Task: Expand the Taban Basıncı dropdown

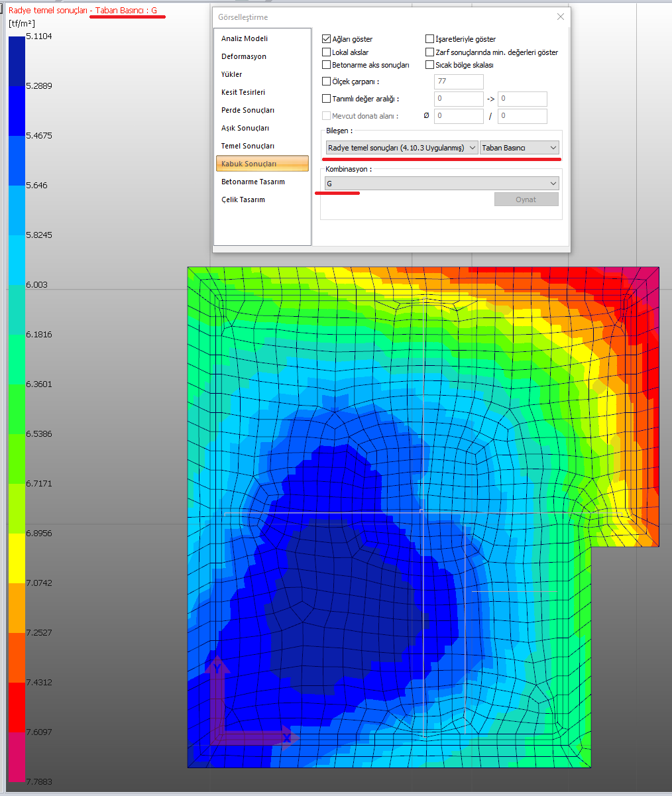Action: pos(520,148)
